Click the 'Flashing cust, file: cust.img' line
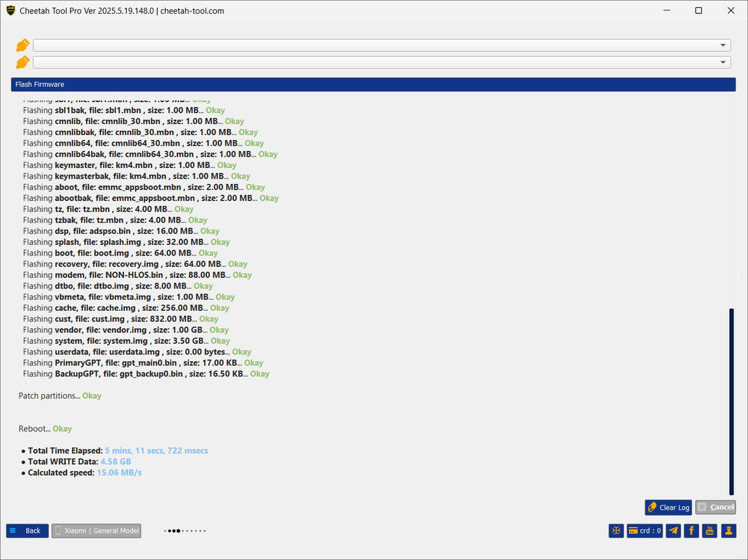Viewport: 748px width, 560px height. [120, 319]
